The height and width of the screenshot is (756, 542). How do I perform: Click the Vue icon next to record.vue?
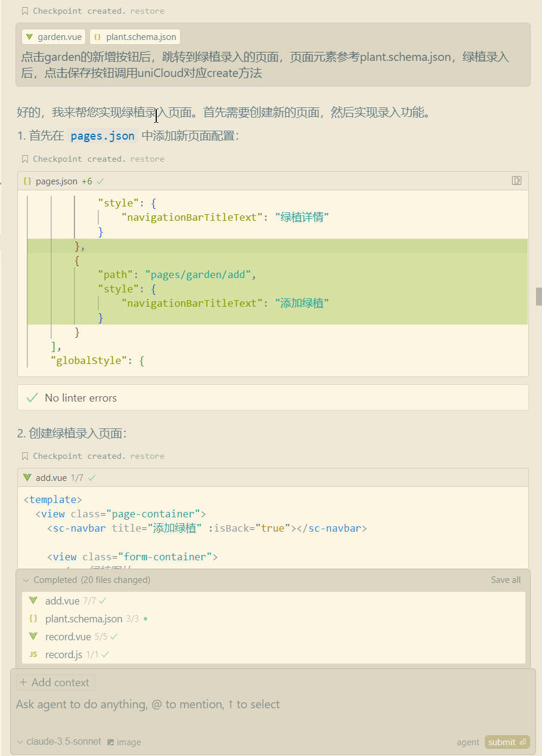pos(33,636)
